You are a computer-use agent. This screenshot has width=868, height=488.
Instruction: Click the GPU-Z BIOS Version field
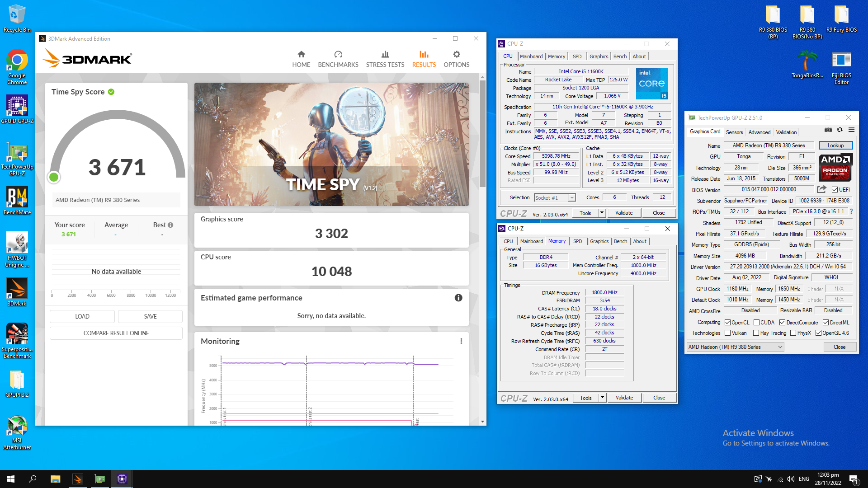[769, 190]
